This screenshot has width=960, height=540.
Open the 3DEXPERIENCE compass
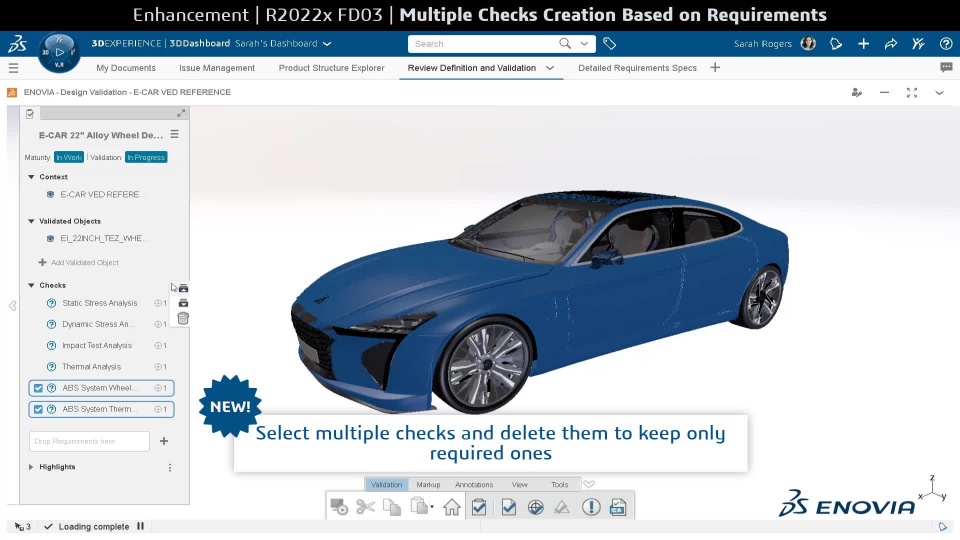click(59, 53)
